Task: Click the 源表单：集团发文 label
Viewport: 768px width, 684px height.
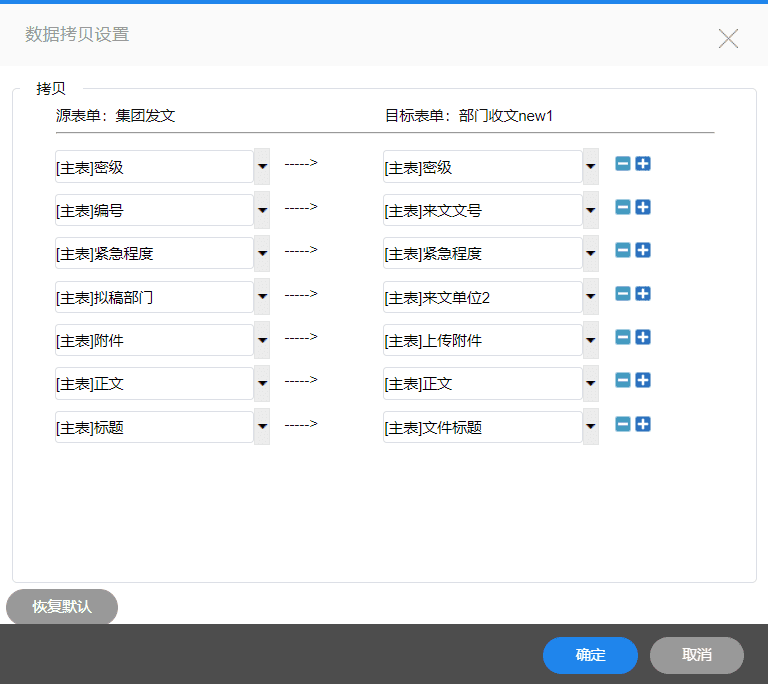Action: 116,116
